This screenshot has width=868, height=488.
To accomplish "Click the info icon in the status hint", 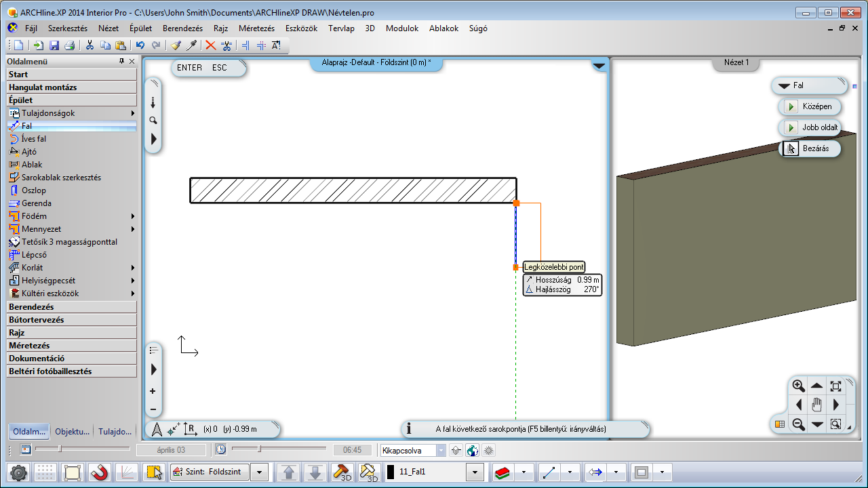I will (x=409, y=429).
